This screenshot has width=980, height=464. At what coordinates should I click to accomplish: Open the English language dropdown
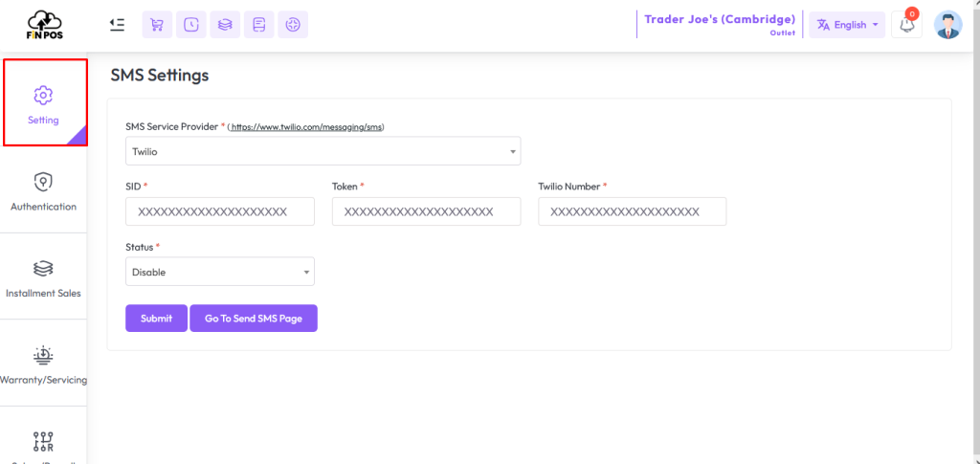[847, 25]
